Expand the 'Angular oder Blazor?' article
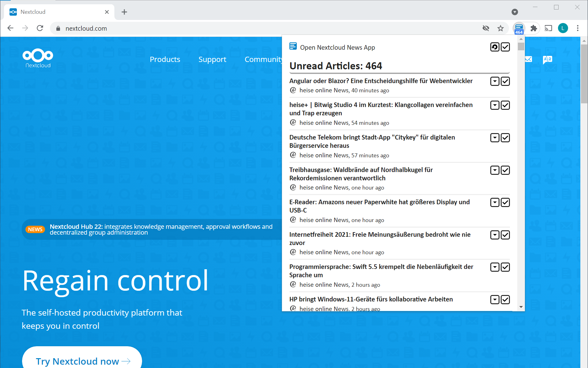The height and width of the screenshot is (368, 588). pos(495,81)
